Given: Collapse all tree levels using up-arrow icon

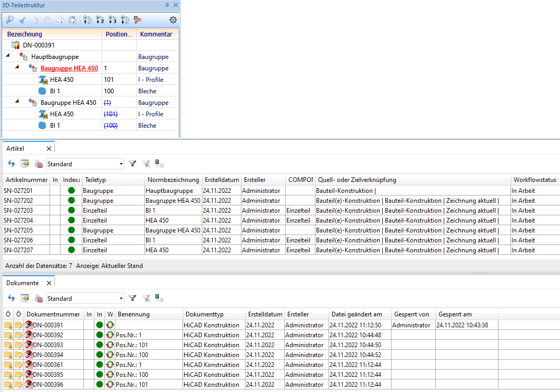Looking at the screenshot, I should [x=87, y=20].
